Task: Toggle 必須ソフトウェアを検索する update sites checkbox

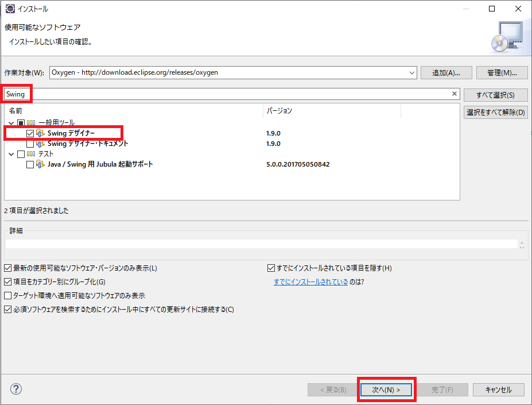Action: pyautogui.click(x=8, y=310)
